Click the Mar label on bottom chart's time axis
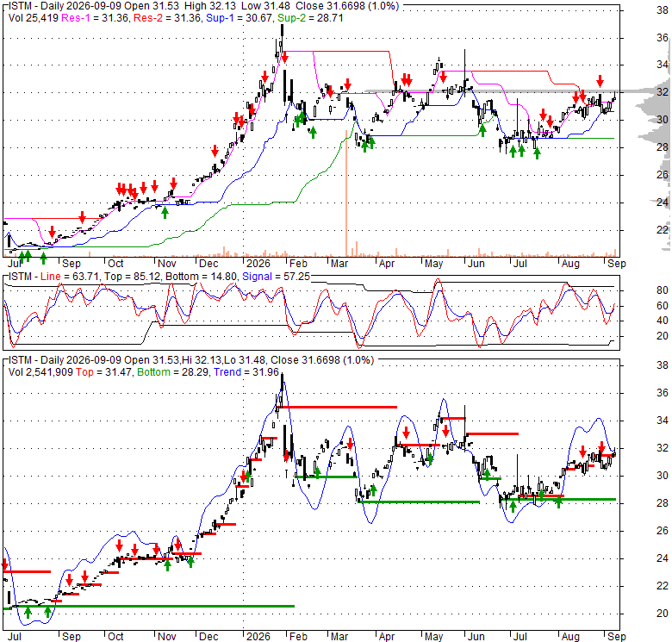 point(339,637)
